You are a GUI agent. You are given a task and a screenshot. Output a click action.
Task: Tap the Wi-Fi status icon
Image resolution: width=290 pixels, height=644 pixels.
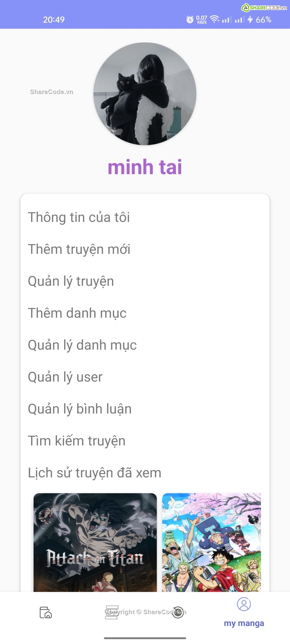tap(215, 19)
